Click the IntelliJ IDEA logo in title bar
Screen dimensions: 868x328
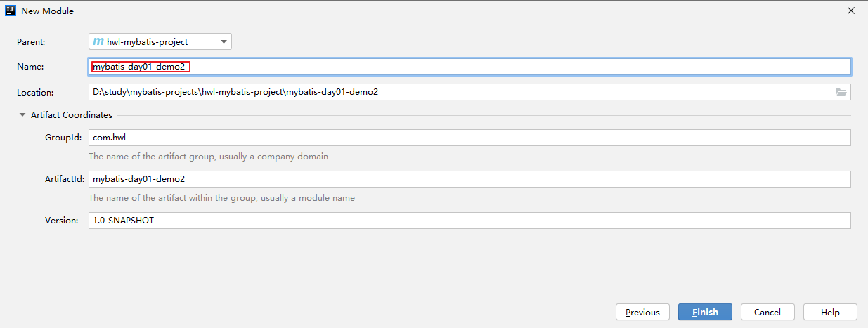coord(11,11)
